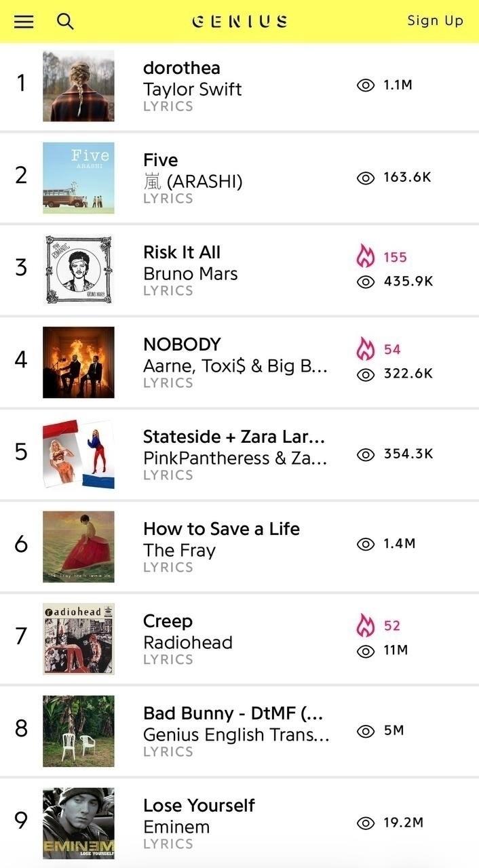Viewport: 479px width, 868px height.
Task: Click the eye views icon for dorothea
Action: point(366,85)
